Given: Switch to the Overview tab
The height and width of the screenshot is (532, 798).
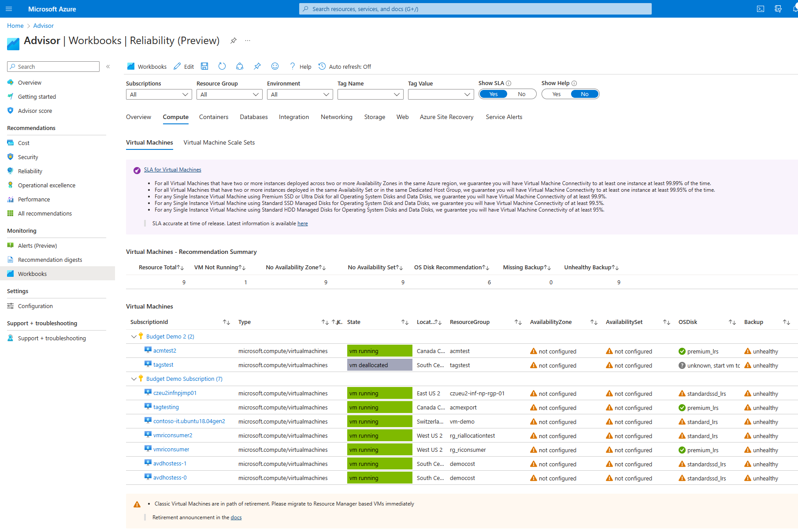Looking at the screenshot, I should 138,117.
